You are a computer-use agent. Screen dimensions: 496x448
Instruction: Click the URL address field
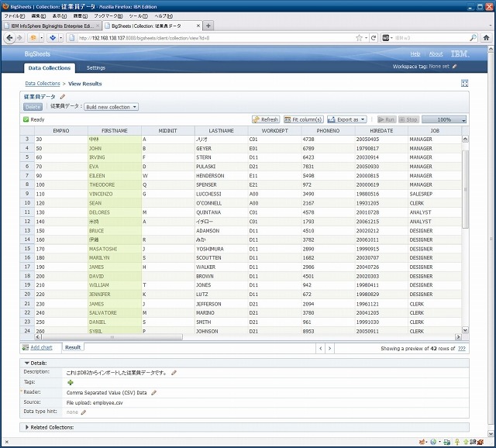tap(215, 38)
